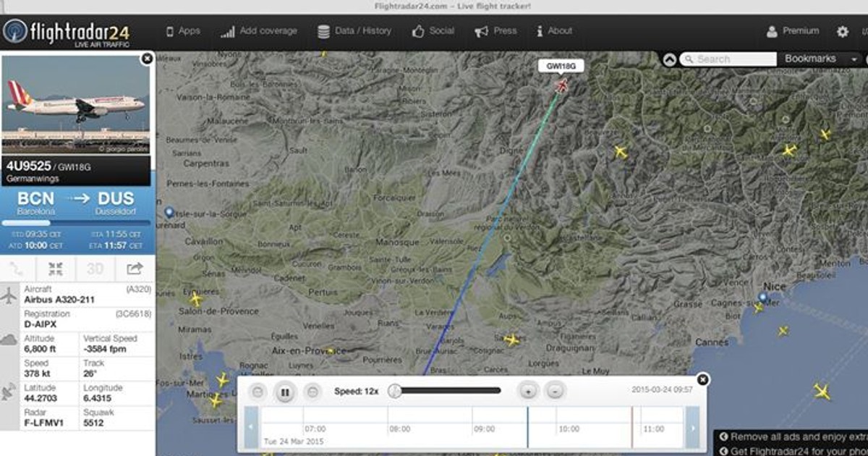Increase playback speed with plus button
868x456 pixels.
point(528,391)
